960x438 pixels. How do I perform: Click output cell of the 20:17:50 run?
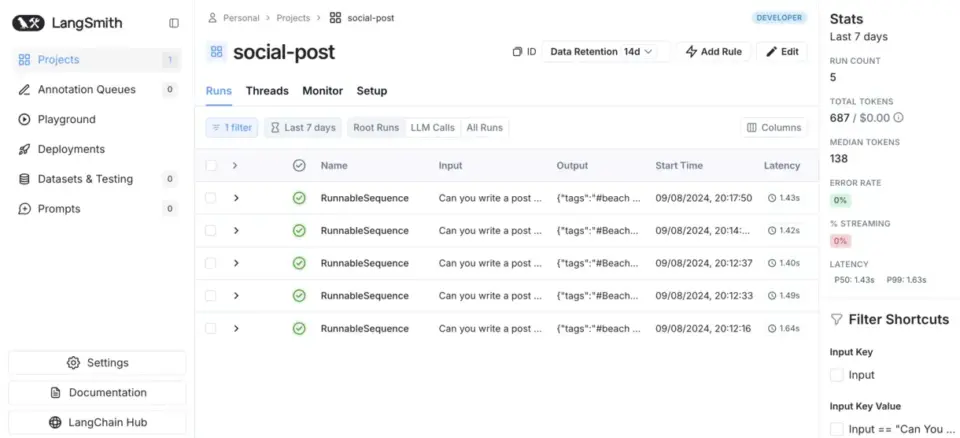[x=598, y=198]
